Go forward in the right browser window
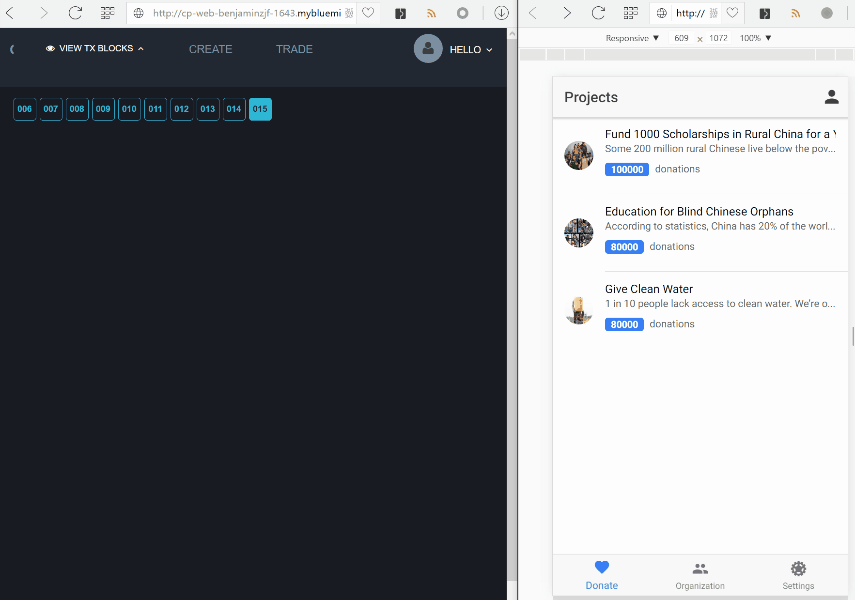The width and height of the screenshot is (855, 600). coord(567,13)
